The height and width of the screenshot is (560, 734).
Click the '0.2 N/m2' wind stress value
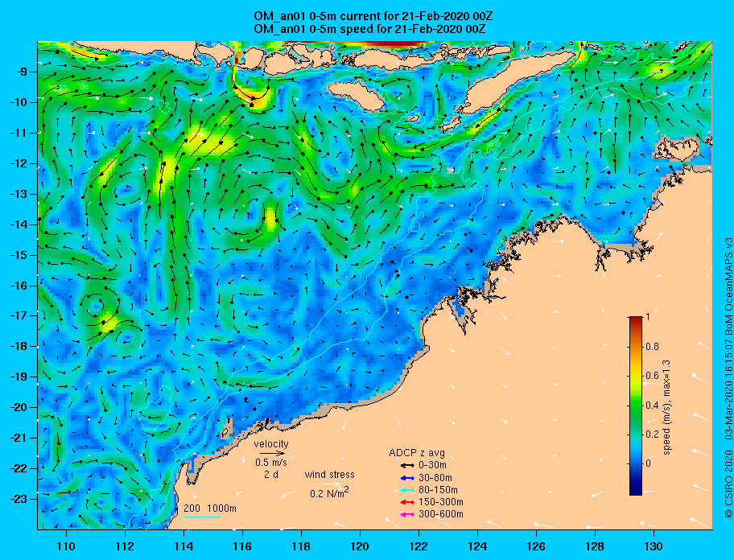(329, 493)
